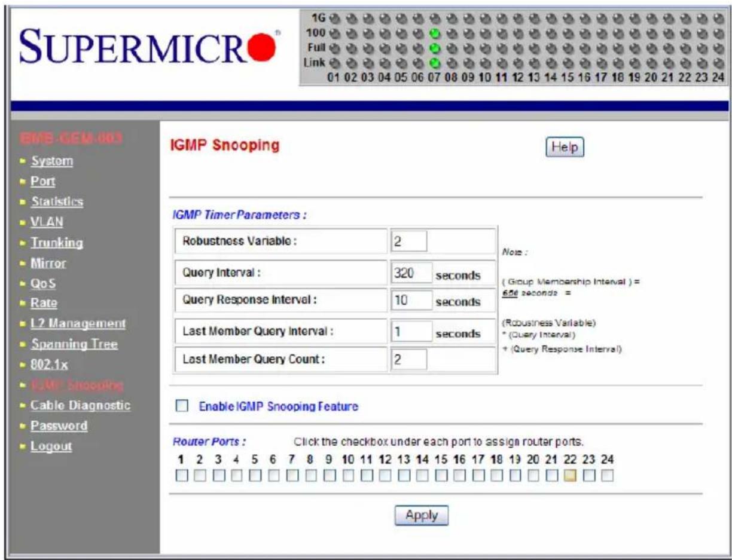Click the Last Member Query Interval field
732x560 pixels.
click(412, 332)
